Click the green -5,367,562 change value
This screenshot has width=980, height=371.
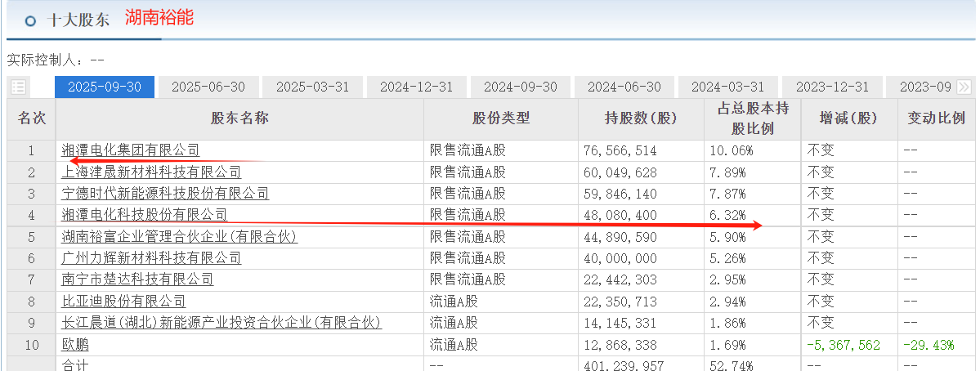pyautogui.click(x=844, y=345)
